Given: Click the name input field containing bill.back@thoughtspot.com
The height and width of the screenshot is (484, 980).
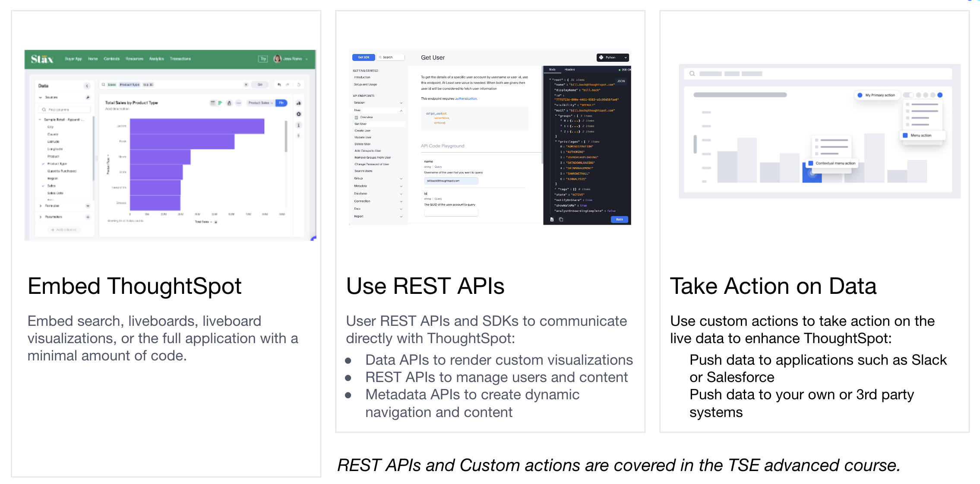Looking at the screenshot, I should click(450, 181).
